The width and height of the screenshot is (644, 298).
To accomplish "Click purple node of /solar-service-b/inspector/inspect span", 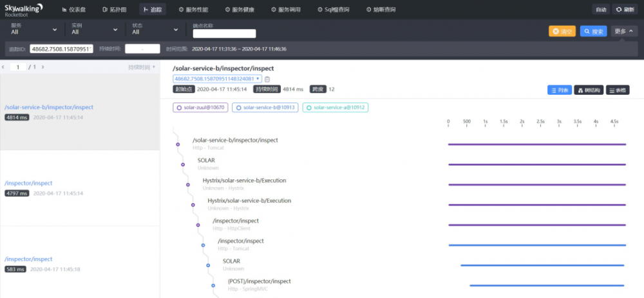I will click(x=178, y=144).
